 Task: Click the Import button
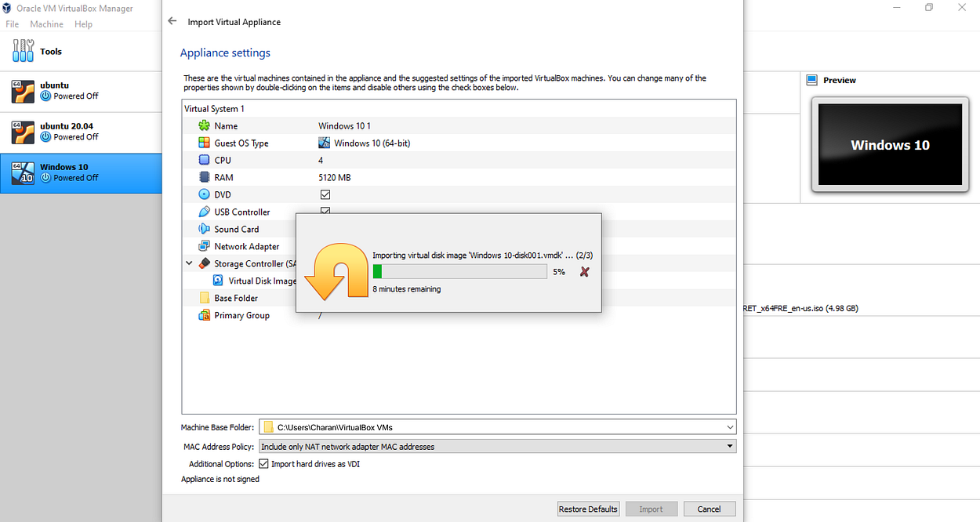[x=651, y=509]
